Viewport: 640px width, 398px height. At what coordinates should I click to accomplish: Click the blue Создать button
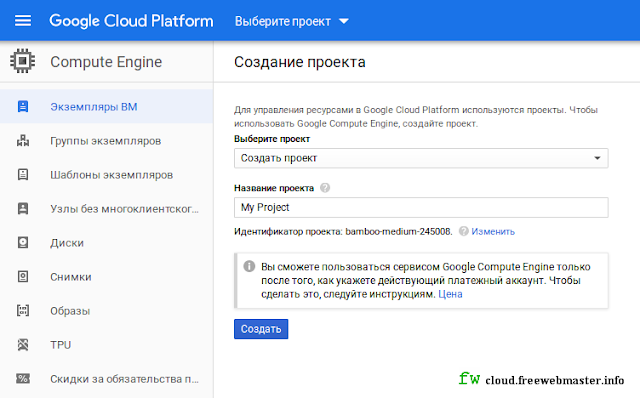click(x=261, y=329)
